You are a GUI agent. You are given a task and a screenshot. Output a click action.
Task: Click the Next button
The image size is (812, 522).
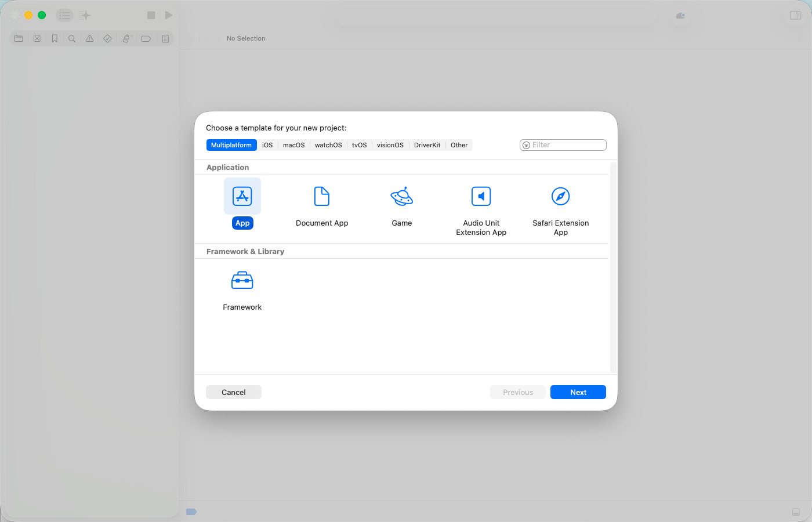tap(578, 392)
